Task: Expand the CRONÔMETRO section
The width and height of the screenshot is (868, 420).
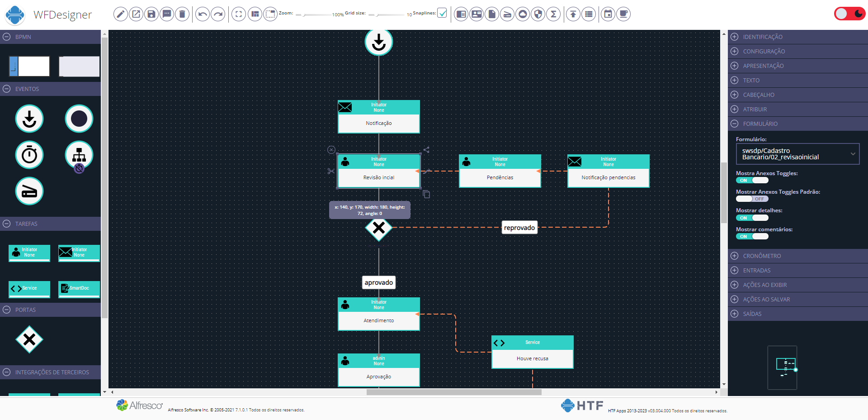Action: pos(761,256)
